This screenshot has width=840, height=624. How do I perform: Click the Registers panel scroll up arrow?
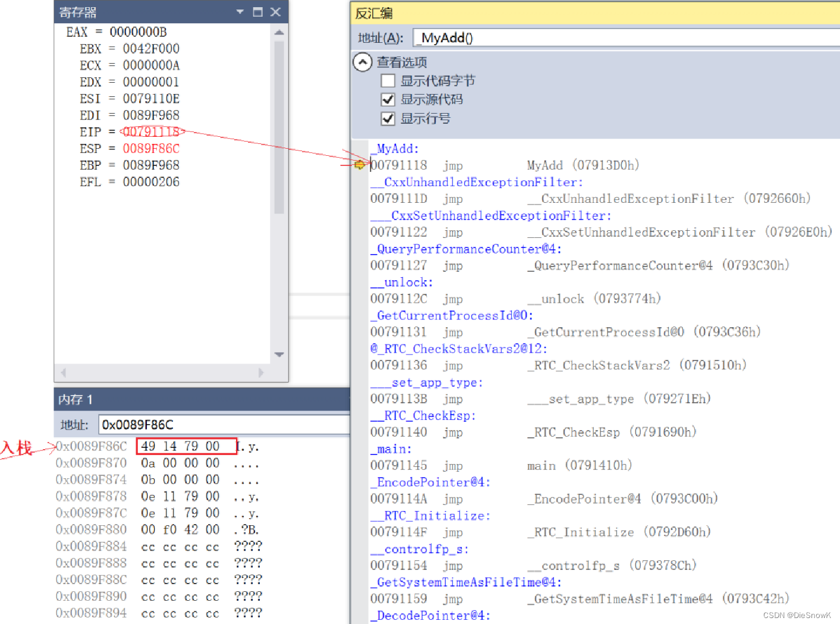click(x=279, y=32)
